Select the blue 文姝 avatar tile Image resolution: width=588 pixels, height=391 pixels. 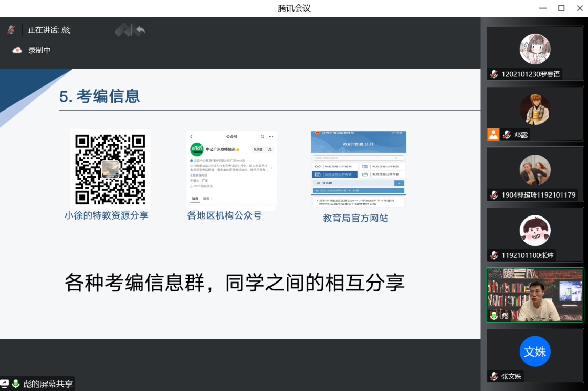click(x=535, y=352)
